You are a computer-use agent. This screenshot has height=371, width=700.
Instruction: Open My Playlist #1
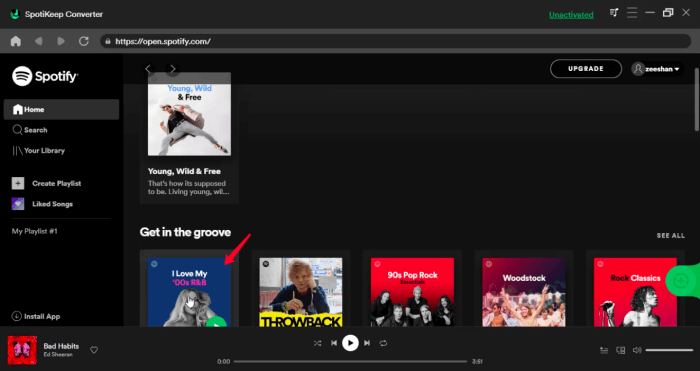[x=35, y=231]
